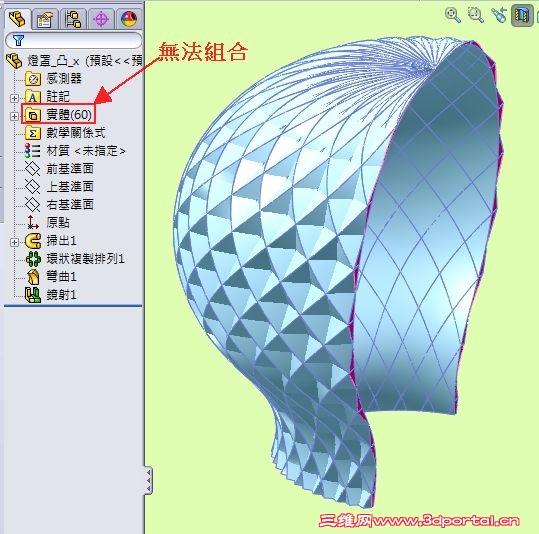
Task: Select the 掃出1 feature
Action: 61,241
